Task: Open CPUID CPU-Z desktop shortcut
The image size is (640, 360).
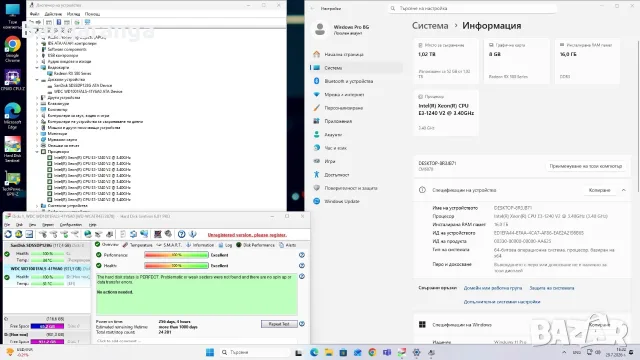Action: point(12,80)
